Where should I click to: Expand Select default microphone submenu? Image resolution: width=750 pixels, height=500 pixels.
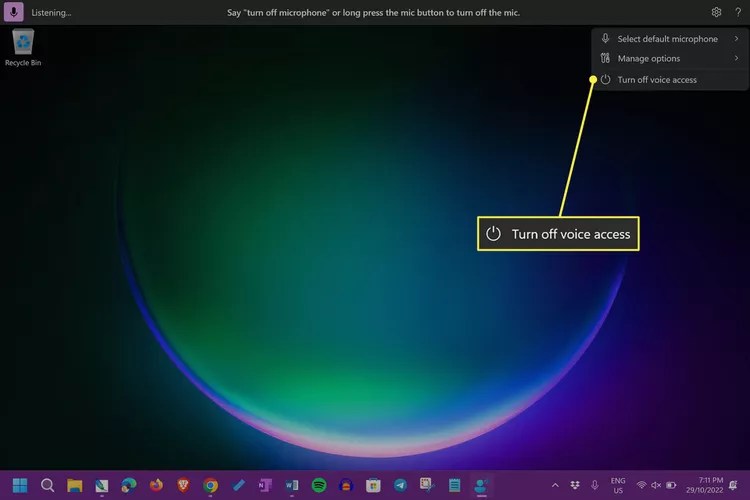(x=670, y=39)
